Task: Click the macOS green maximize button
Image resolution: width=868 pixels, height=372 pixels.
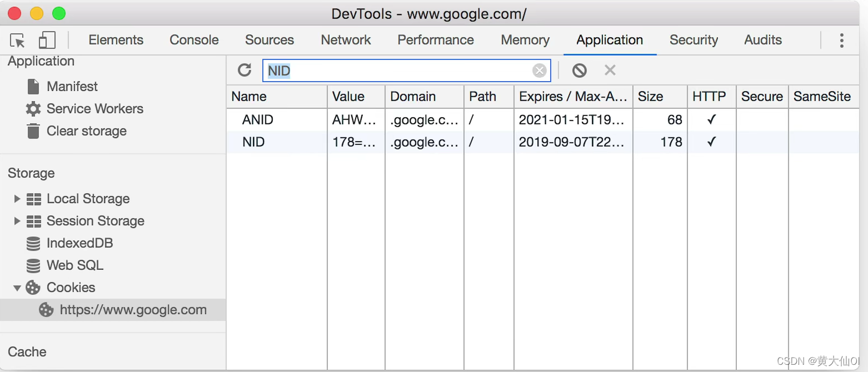Action: tap(58, 13)
